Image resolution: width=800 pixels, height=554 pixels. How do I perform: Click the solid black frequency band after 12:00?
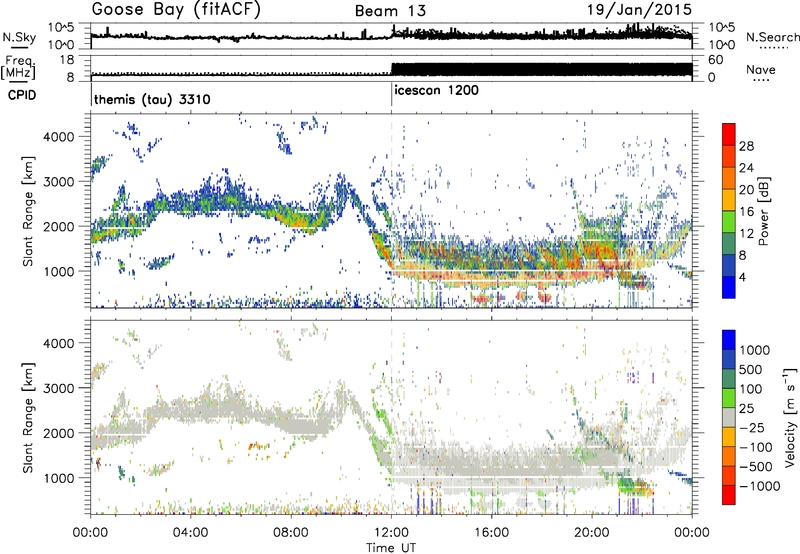pyautogui.click(x=542, y=69)
